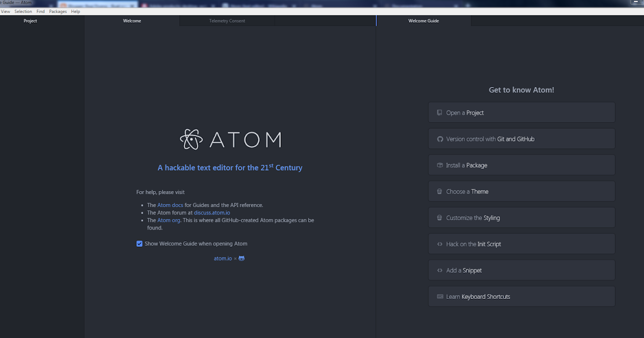Click the package icon on Install a Package

[438, 165]
